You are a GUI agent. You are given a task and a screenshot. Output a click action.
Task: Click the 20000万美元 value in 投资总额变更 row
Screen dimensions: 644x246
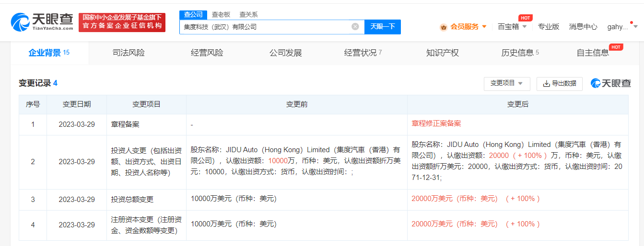point(455,199)
